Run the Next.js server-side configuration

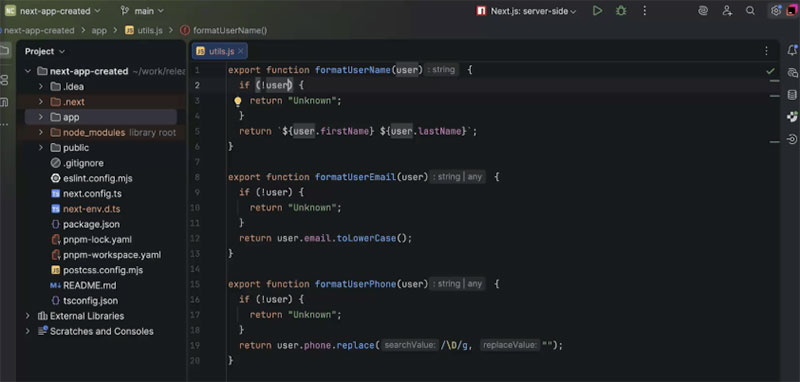click(x=597, y=11)
